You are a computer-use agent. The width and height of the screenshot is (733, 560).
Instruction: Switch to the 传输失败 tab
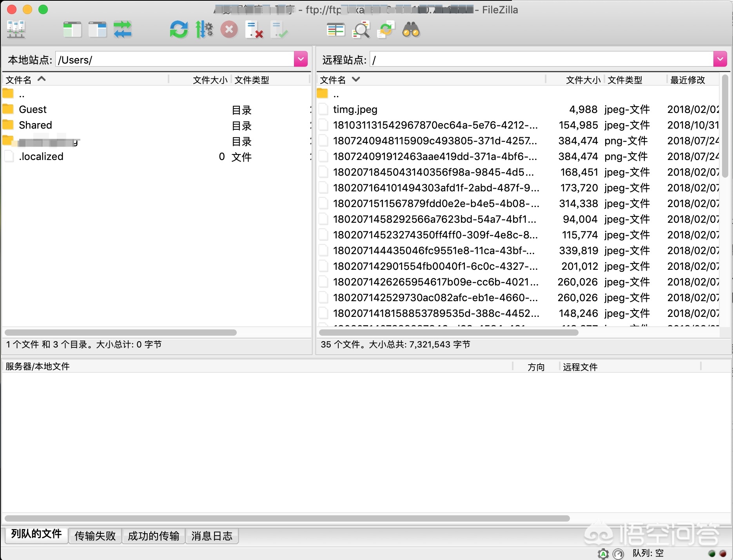click(x=95, y=536)
